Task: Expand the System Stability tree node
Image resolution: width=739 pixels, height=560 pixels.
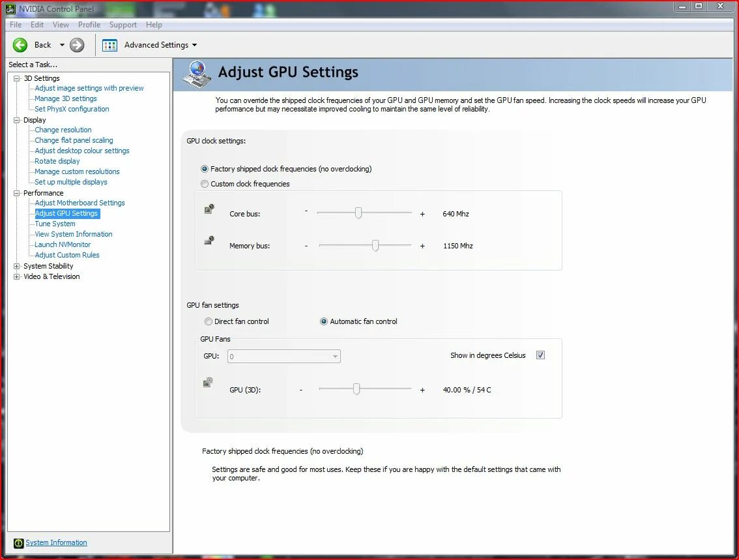Action: point(16,267)
